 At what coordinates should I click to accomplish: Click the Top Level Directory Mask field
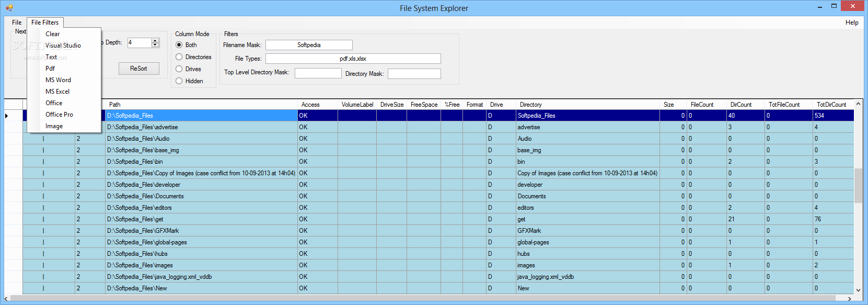click(318, 73)
